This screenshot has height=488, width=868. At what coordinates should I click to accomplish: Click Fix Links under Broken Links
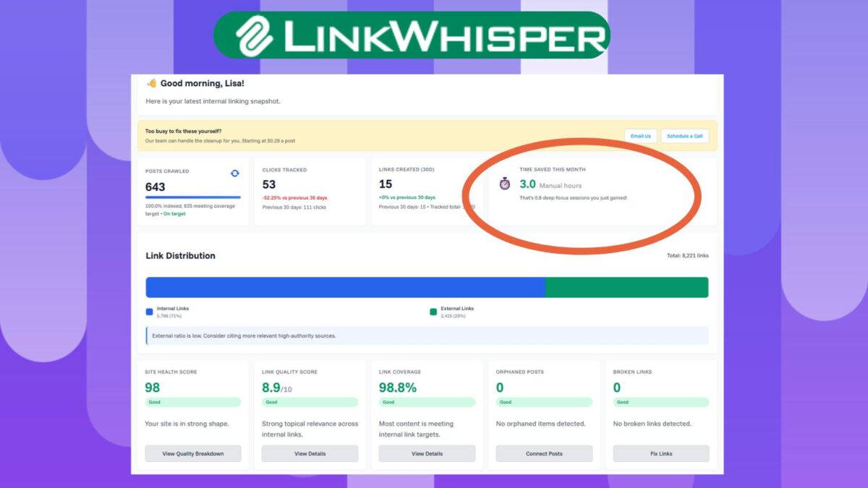tap(660, 453)
